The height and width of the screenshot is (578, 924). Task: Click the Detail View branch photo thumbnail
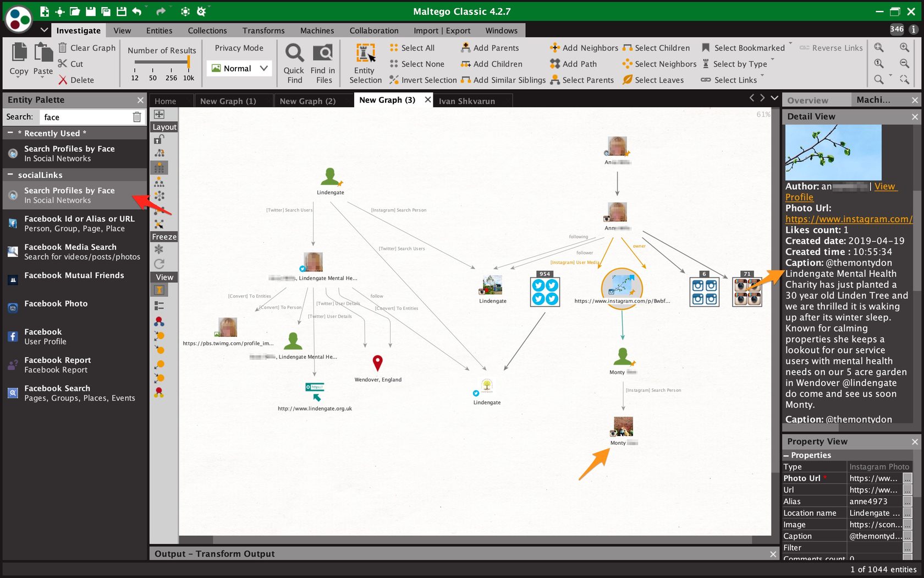point(833,152)
